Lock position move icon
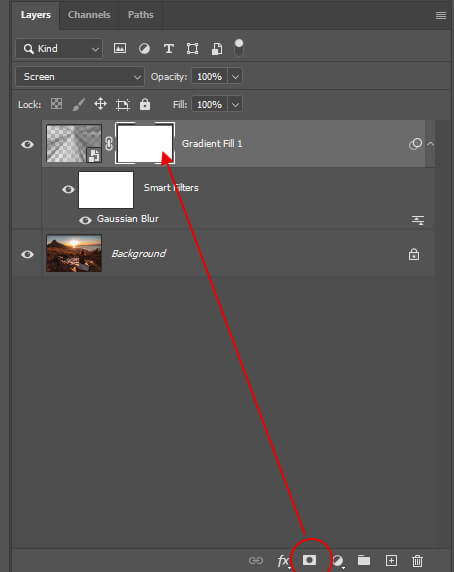This screenshot has width=454, height=572. point(100,104)
